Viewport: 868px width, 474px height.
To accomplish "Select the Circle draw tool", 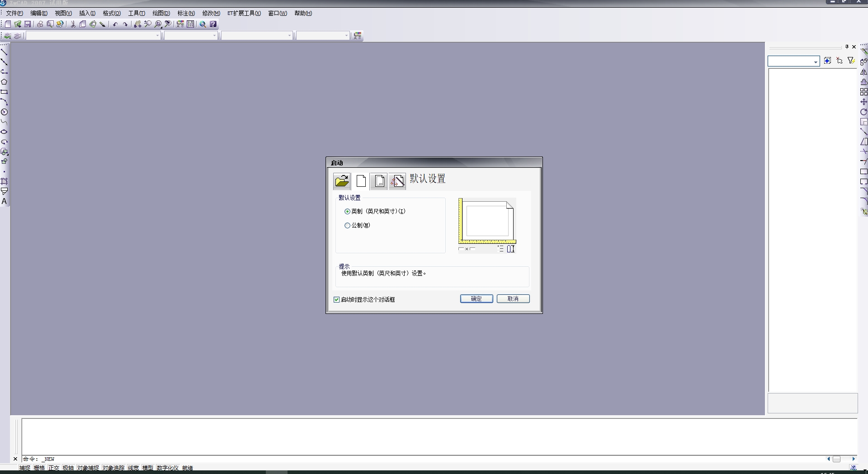I will 4,112.
